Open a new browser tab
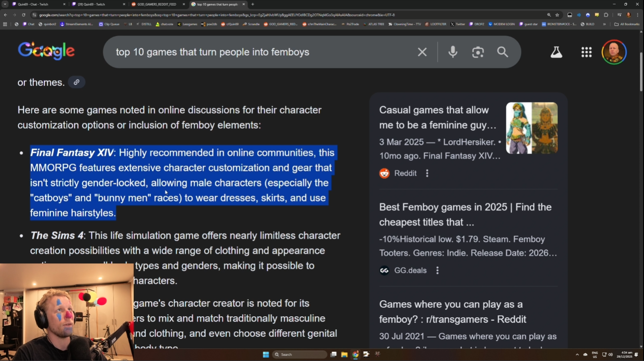644x361 pixels. [x=253, y=4]
